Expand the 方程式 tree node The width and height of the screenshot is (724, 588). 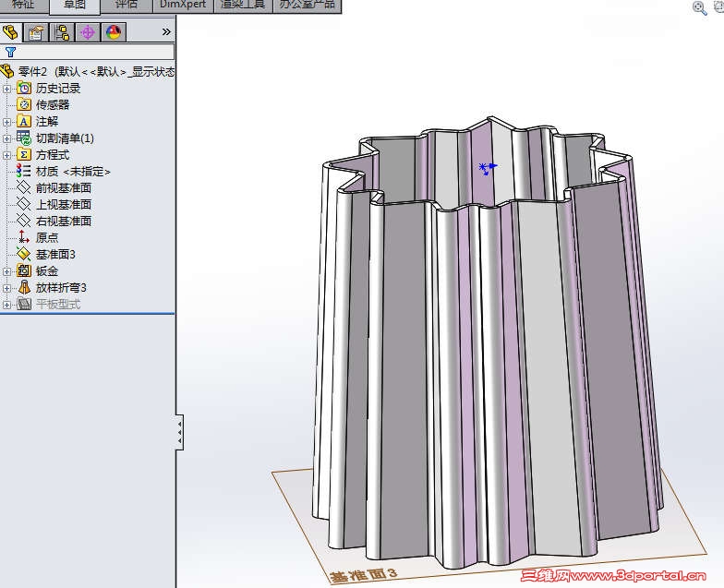[7, 155]
